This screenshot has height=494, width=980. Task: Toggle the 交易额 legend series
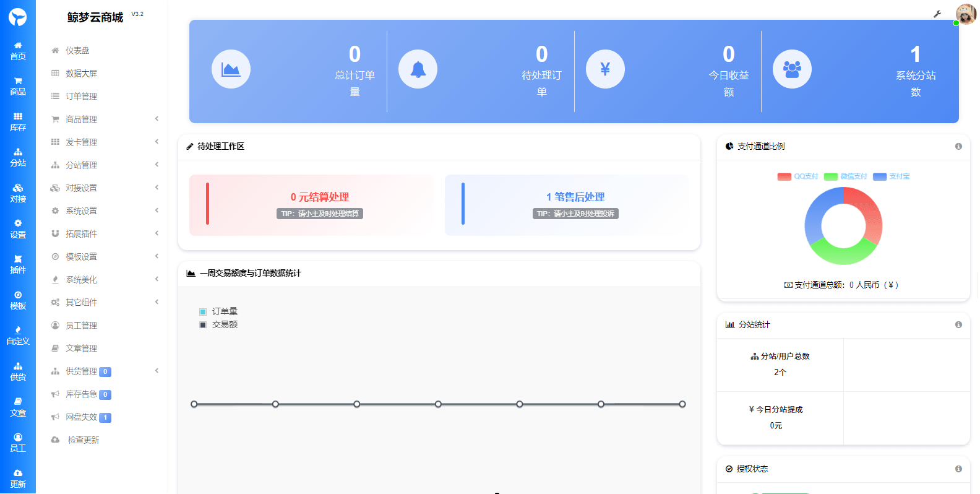(218, 324)
